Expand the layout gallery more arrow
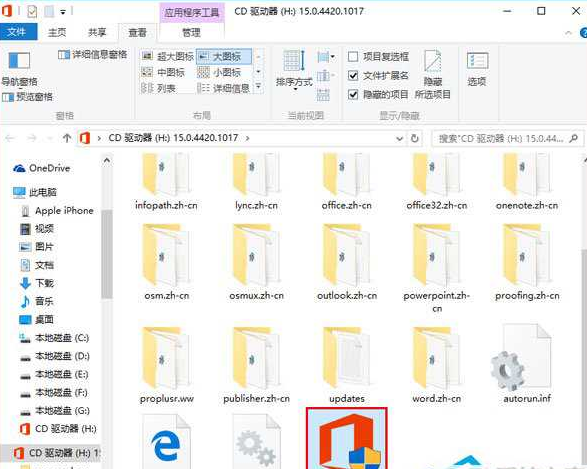This screenshot has width=587, height=469. tap(259, 87)
